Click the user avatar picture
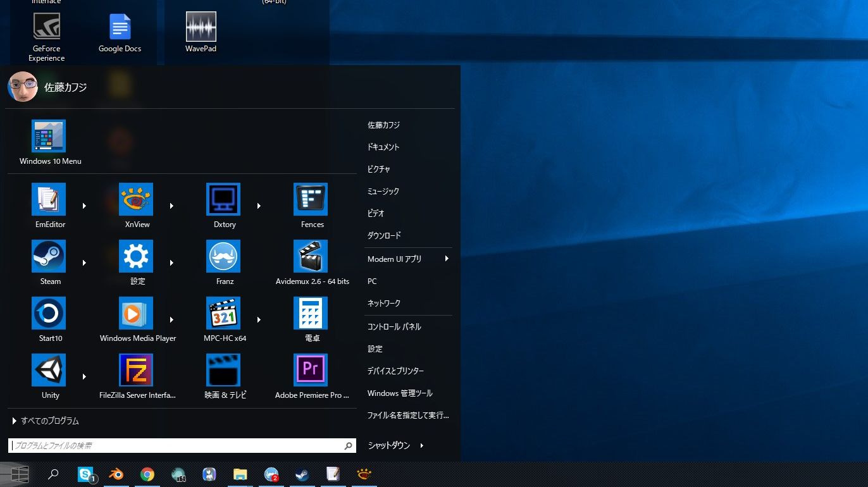The image size is (868, 487). pos(23,87)
